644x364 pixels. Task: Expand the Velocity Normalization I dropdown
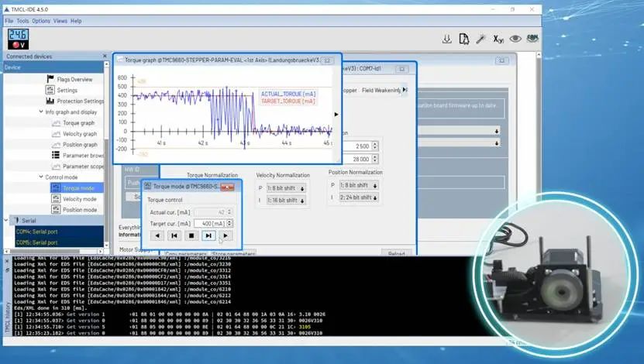(x=286, y=201)
